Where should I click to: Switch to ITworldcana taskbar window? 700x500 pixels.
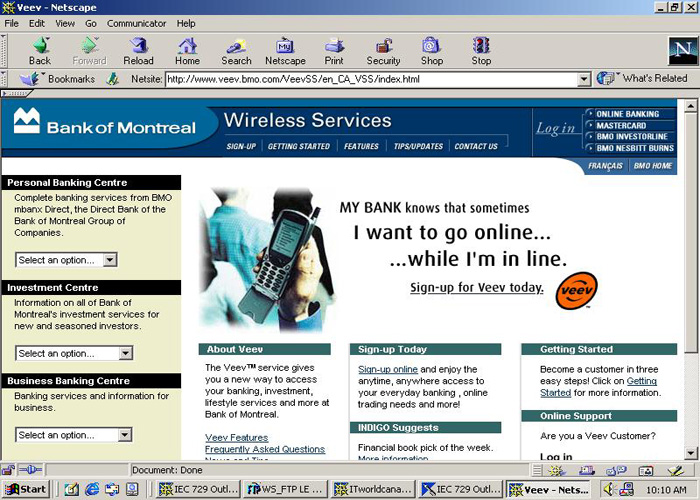(x=373, y=490)
